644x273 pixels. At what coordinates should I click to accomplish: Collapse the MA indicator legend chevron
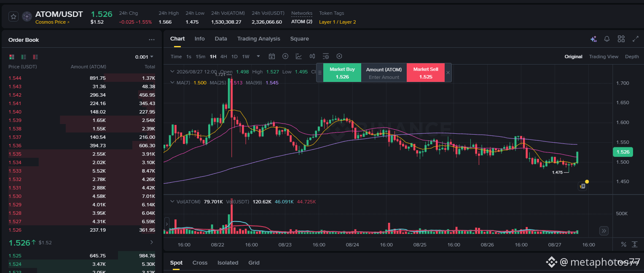click(172, 83)
